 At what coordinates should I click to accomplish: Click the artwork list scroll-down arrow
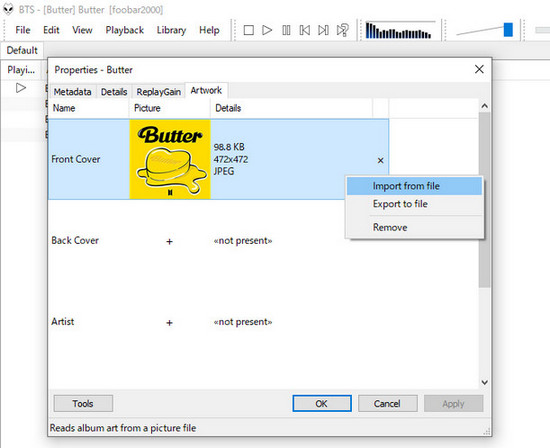484,382
